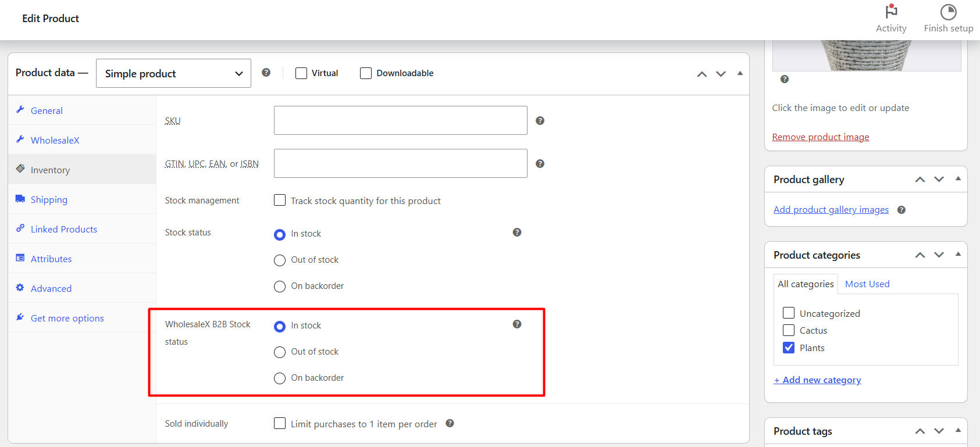Select On backorder under WholesaleX B2B status
Screen dimensions: 980x447
[280, 378]
